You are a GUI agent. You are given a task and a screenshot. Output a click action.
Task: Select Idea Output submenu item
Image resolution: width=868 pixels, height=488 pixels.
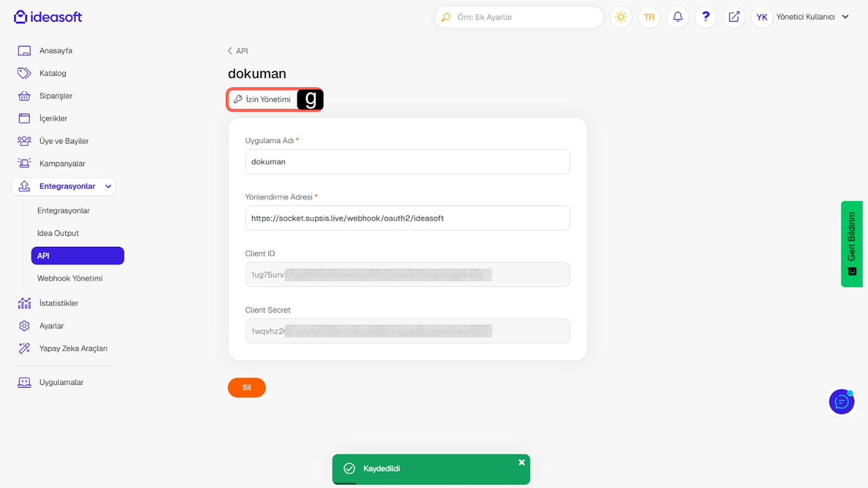tap(58, 233)
